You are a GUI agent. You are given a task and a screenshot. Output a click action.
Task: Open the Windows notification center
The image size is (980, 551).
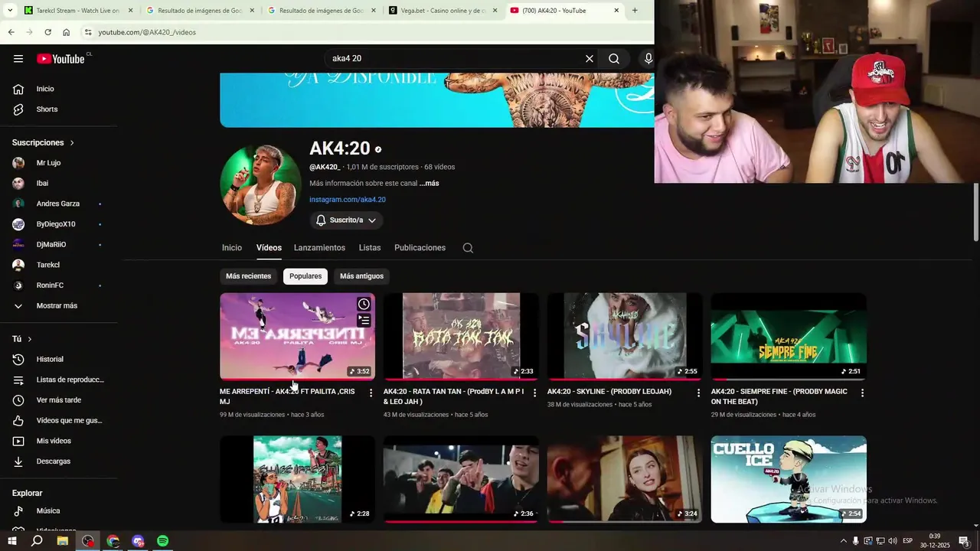pos(964,541)
